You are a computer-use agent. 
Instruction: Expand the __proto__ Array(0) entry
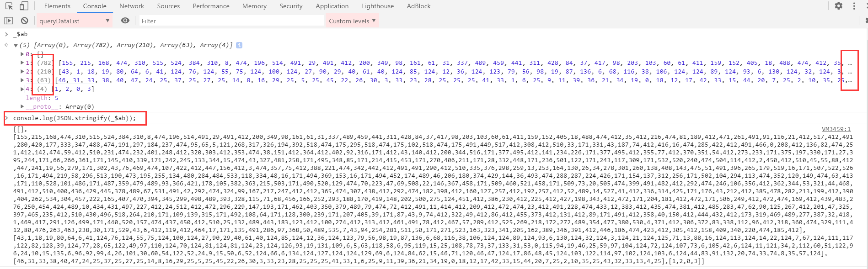22,106
